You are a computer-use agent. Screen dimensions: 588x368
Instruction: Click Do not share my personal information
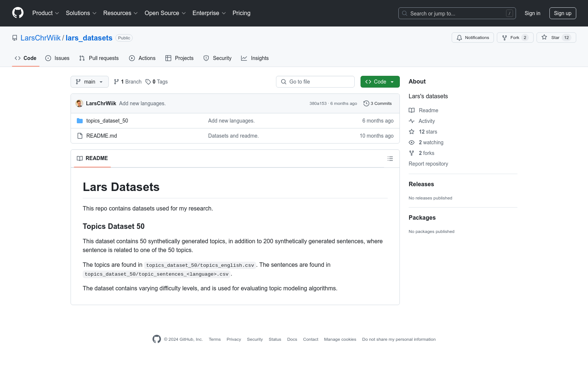point(399,339)
